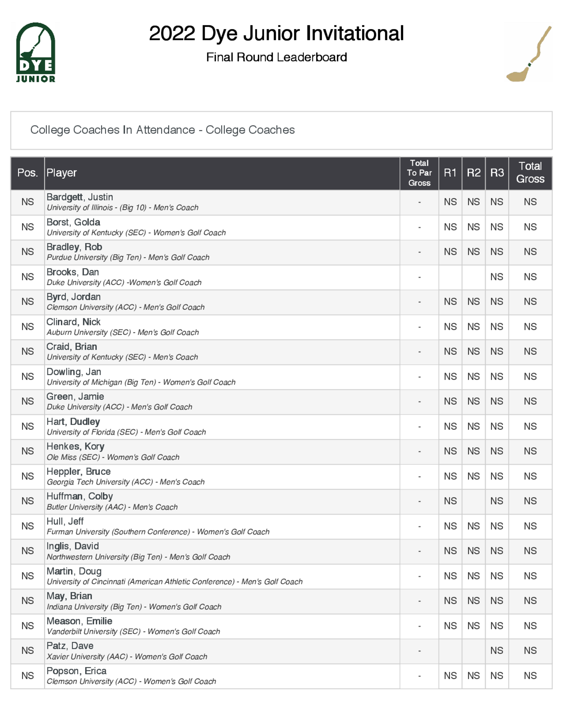Click the Final Round Leaderboard subtitle
This screenshot has width=563, height=728.
pos(276,57)
